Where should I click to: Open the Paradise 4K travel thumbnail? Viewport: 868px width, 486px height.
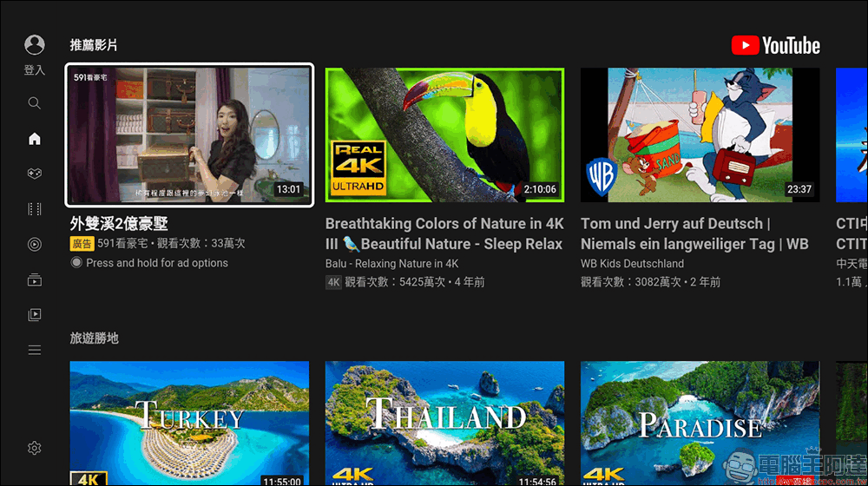click(700, 424)
